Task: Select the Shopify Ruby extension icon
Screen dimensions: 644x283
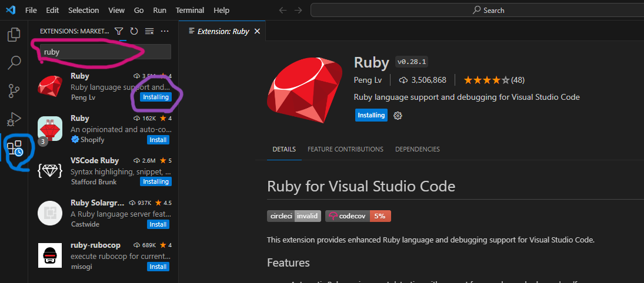Action: [49, 129]
